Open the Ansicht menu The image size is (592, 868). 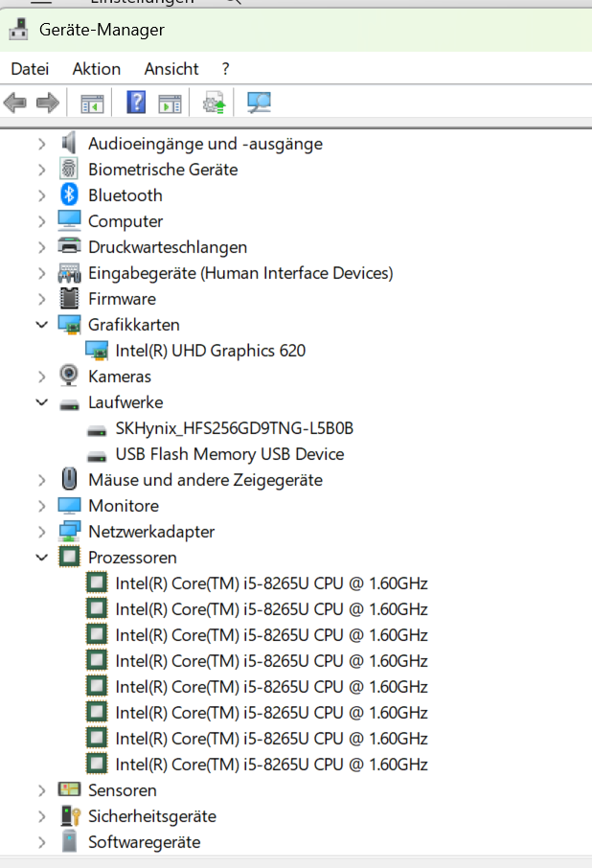click(171, 69)
